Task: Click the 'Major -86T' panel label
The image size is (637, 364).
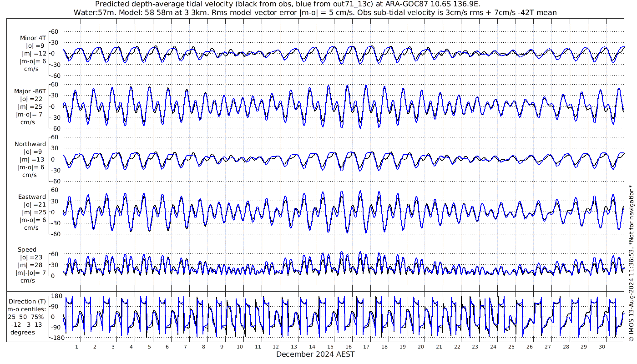Action: tap(30, 91)
